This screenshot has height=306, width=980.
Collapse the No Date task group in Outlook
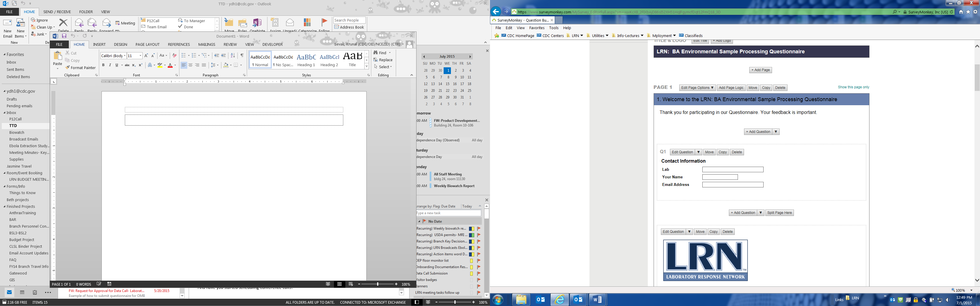point(419,221)
